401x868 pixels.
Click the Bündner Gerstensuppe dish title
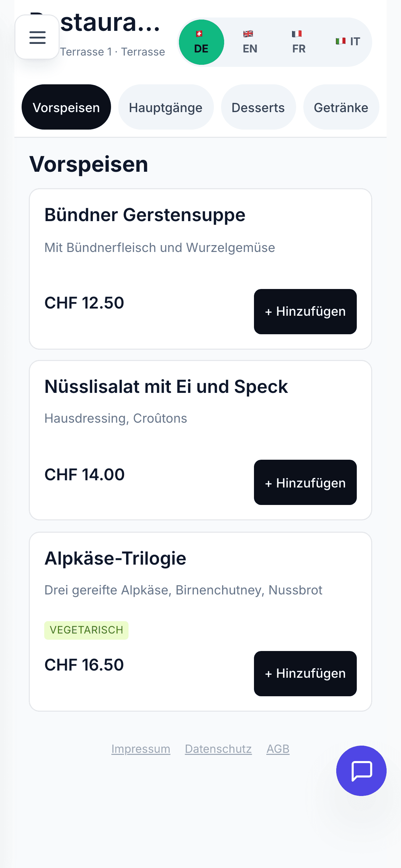point(145,215)
